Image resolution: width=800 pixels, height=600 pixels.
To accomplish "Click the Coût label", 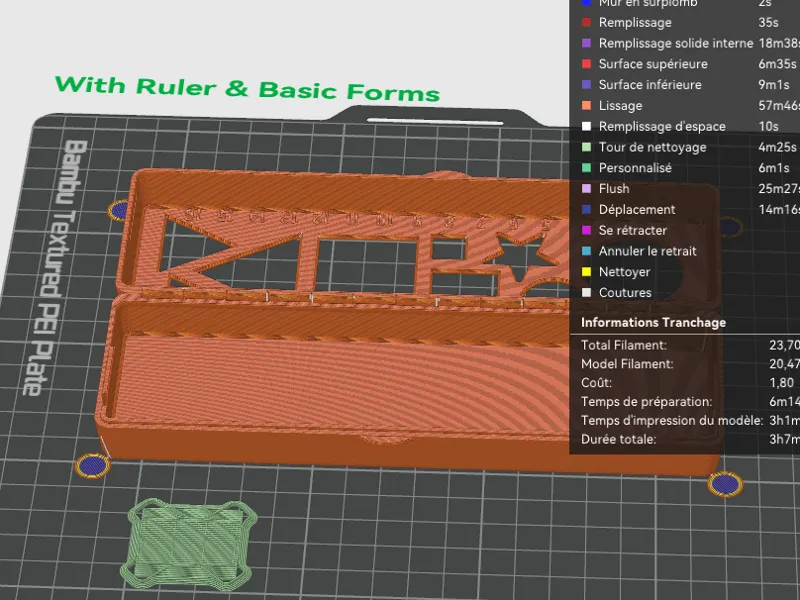I will click(x=596, y=383).
